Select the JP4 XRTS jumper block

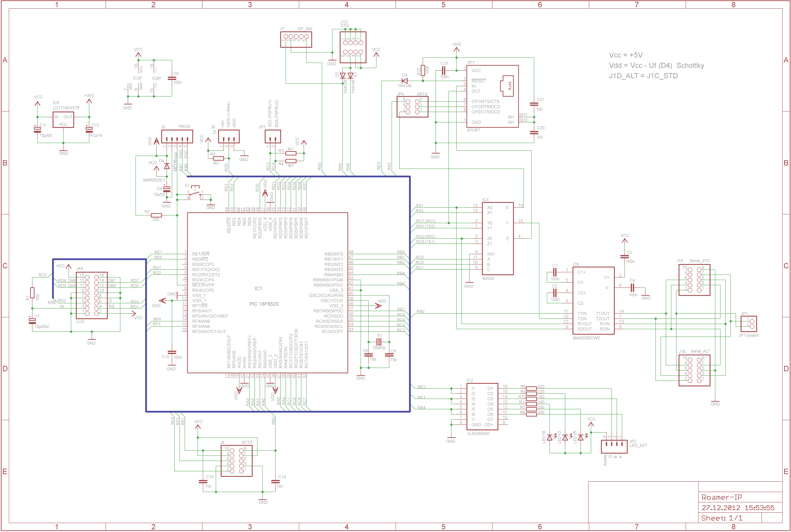(x=412, y=107)
